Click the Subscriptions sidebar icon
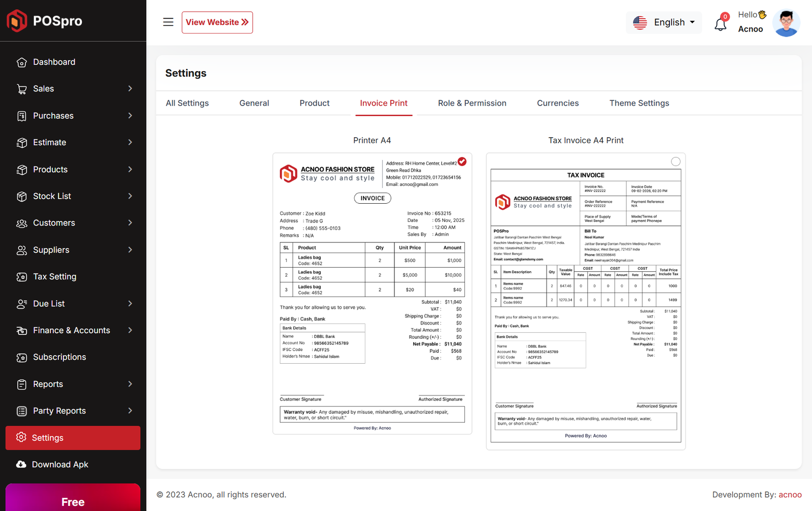The image size is (812, 511). click(x=21, y=358)
